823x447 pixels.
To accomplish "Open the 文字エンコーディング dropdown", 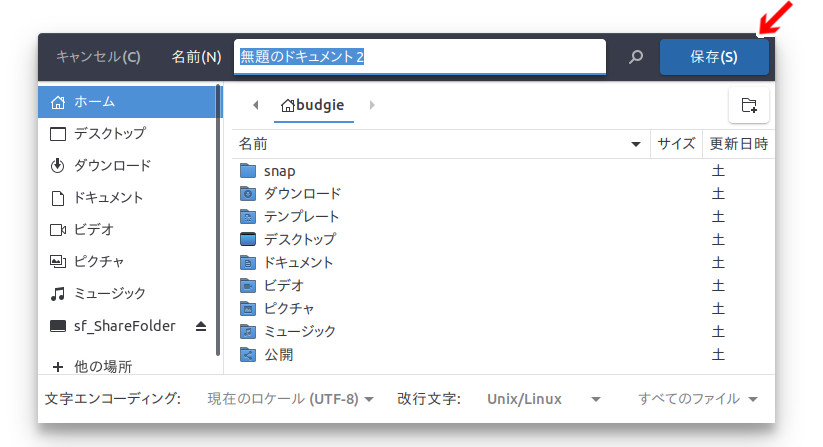I will 290,399.
